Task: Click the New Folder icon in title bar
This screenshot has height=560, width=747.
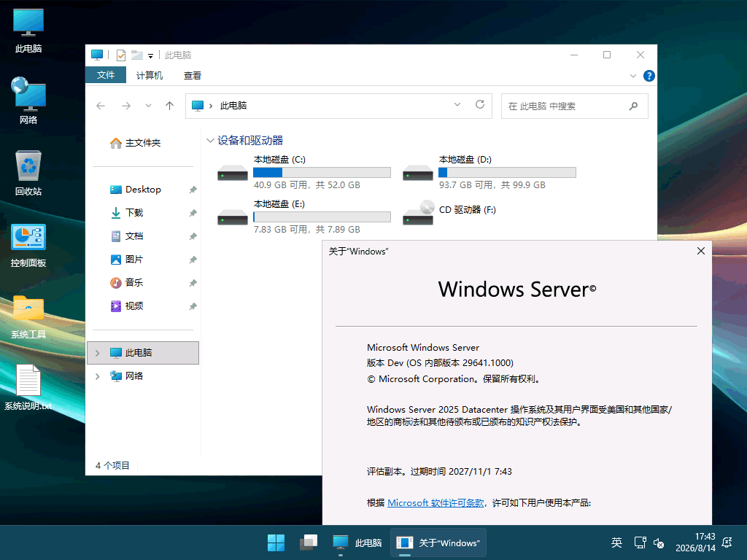Action: tap(137, 55)
